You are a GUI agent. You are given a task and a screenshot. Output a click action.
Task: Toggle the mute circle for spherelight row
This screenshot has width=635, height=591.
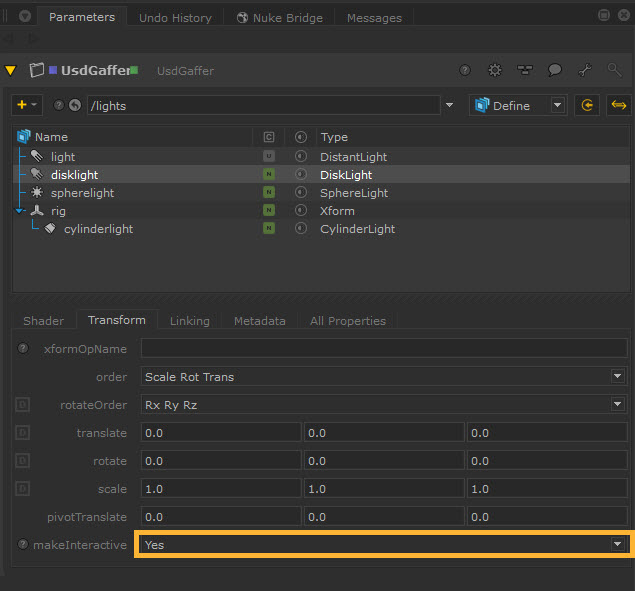click(300, 193)
